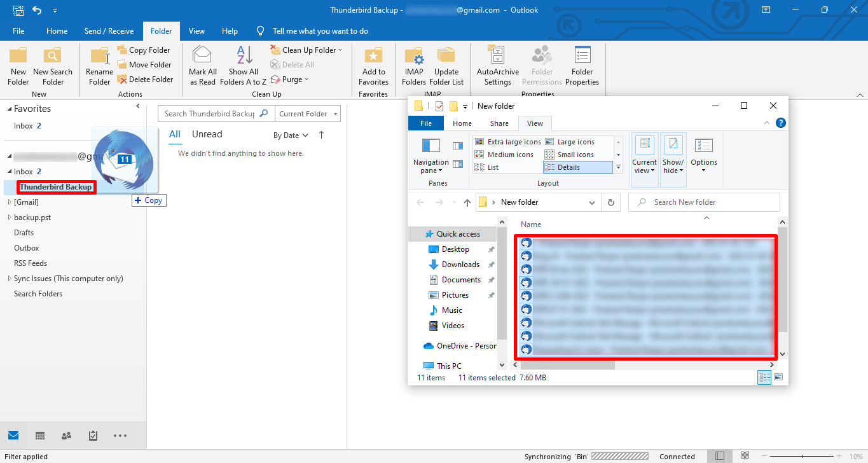Screen dimensions: 868x463
Task: Open IMAP Folders dialog
Action: click(414, 66)
